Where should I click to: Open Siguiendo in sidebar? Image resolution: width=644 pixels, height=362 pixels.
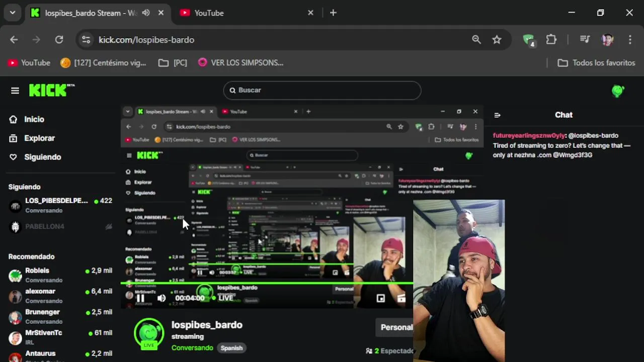coord(35,157)
